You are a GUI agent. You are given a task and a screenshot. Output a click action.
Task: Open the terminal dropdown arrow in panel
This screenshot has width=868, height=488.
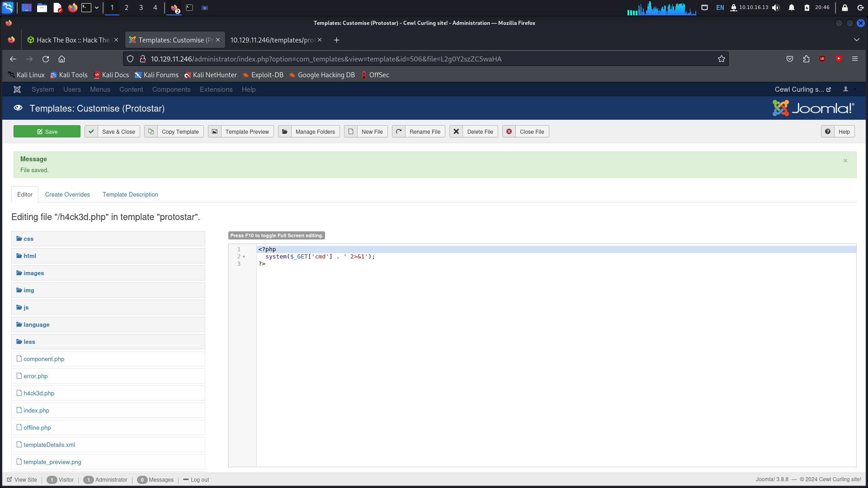point(97,8)
